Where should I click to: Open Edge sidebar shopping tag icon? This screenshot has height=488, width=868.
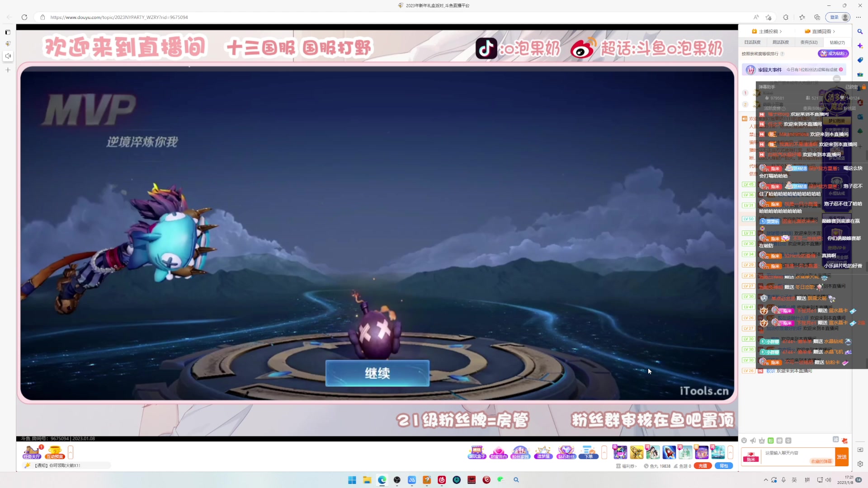coord(860,60)
